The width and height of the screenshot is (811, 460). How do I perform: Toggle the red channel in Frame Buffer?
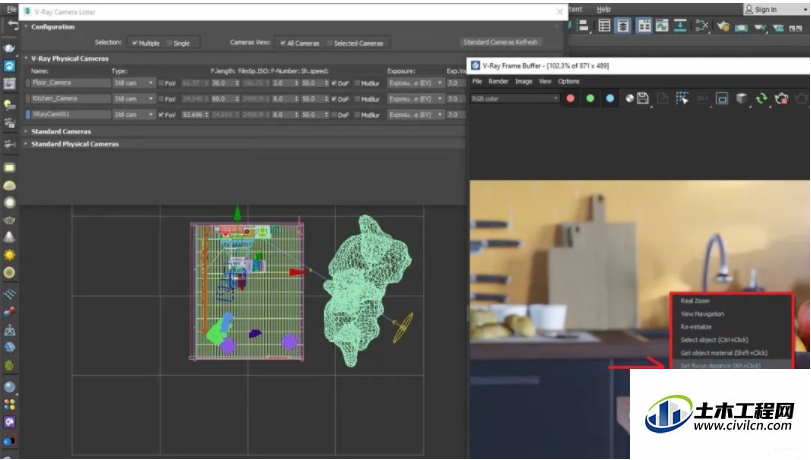pos(570,98)
